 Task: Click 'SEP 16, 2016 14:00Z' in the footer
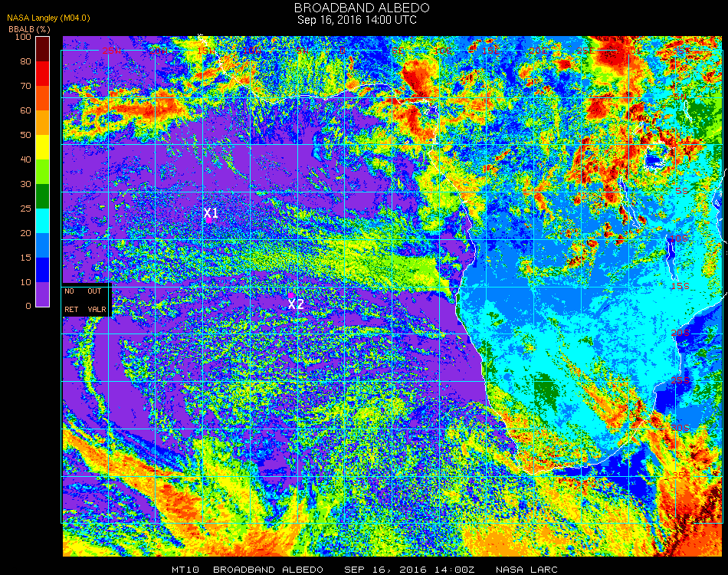point(409,570)
